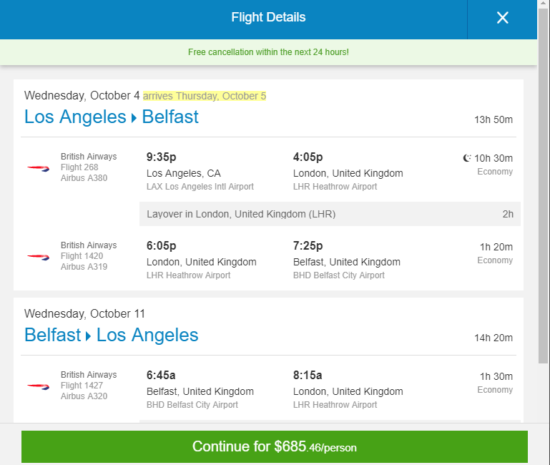Click British Airways logo for Flight 1420
Viewport: 550px width, 465px height.
38,257
